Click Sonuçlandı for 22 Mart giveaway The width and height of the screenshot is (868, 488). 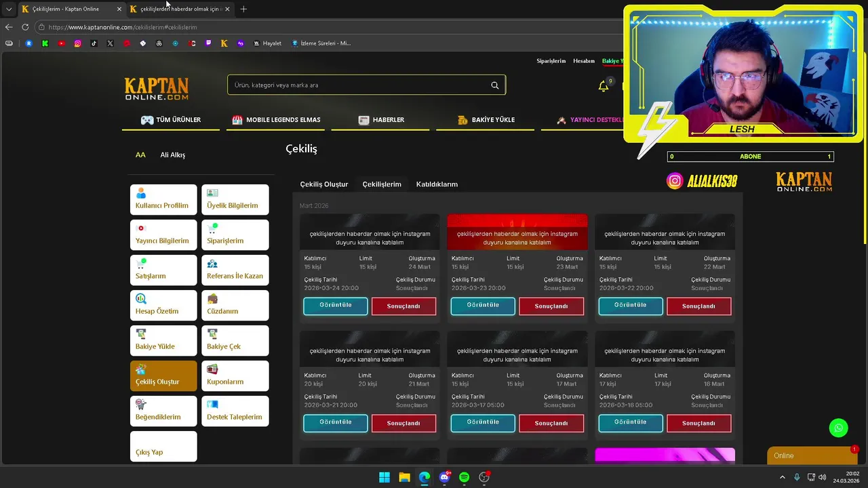click(x=698, y=306)
